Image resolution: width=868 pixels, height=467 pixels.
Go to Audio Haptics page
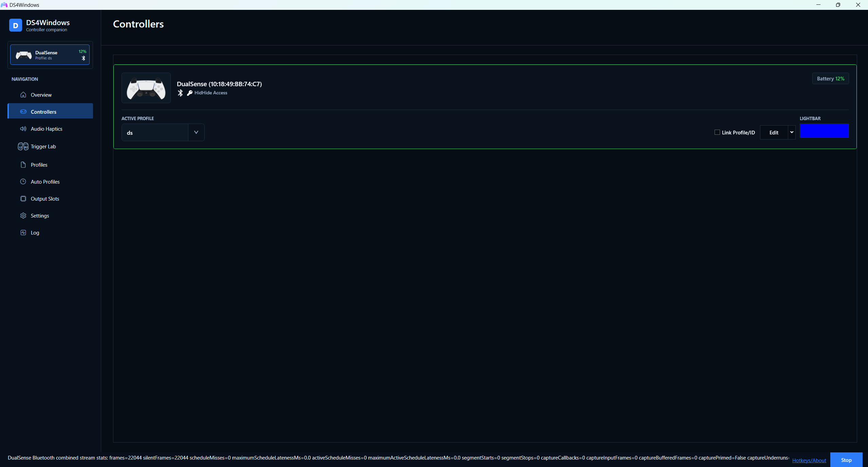50,129
